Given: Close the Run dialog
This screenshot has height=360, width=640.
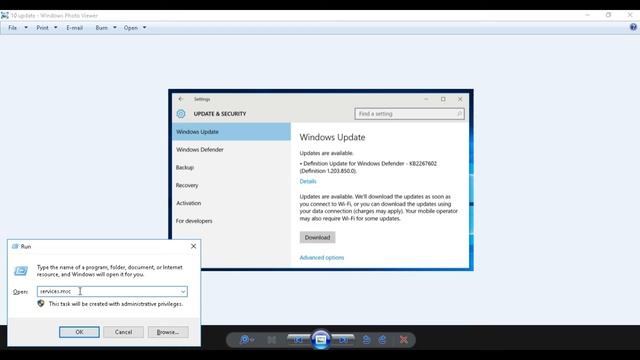Looking at the screenshot, I should coord(193,246).
